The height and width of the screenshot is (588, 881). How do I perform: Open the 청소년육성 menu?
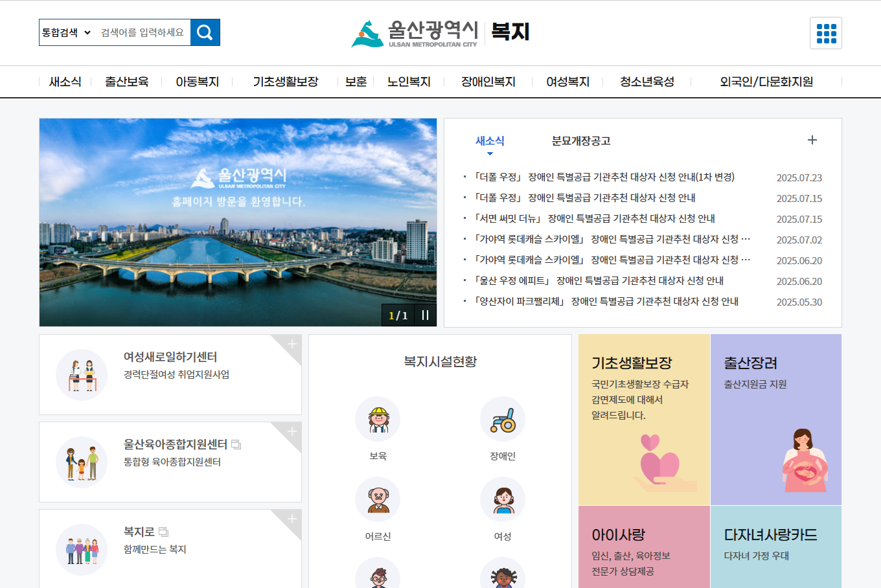647,82
